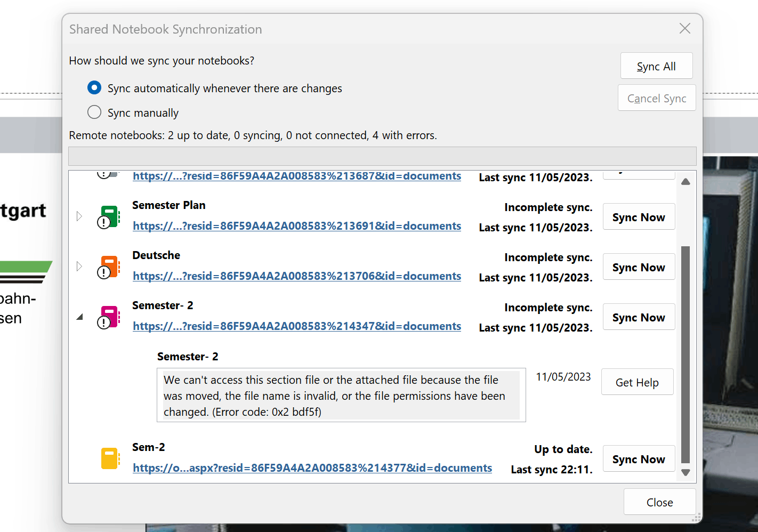Click the Sem-2 notebook name

(x=149, y=447)
